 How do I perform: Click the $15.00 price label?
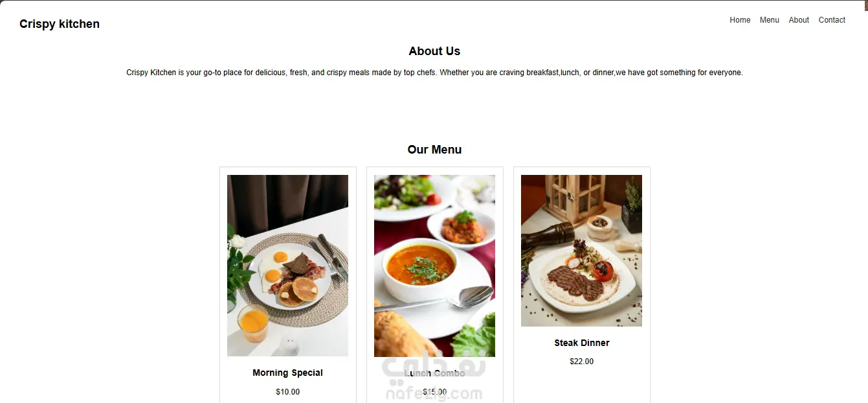434,392
